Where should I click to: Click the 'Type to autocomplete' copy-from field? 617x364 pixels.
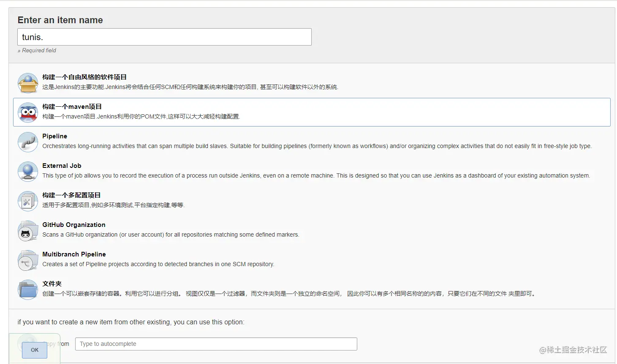216,344
